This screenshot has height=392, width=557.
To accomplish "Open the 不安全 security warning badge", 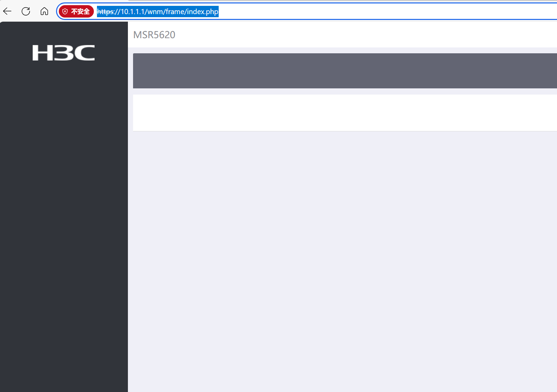I will (x=76, y=11).
